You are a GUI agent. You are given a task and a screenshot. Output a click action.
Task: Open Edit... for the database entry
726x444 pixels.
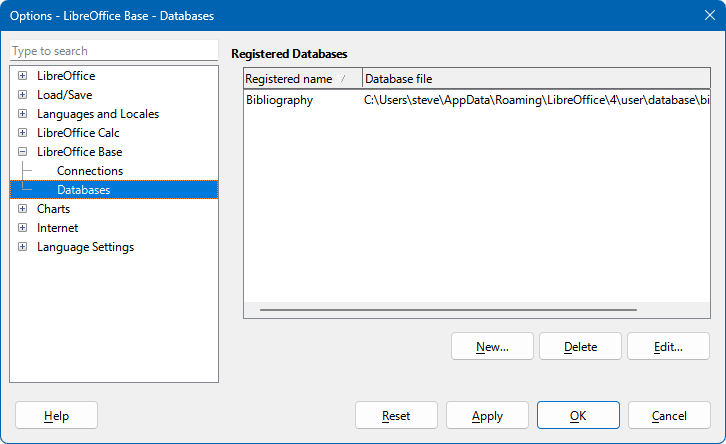click(x=668, y=346)
